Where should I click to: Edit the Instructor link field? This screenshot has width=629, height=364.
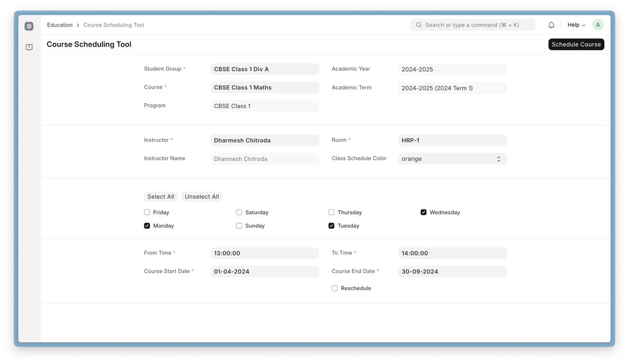pyautogui.click(x=265, y=140)
